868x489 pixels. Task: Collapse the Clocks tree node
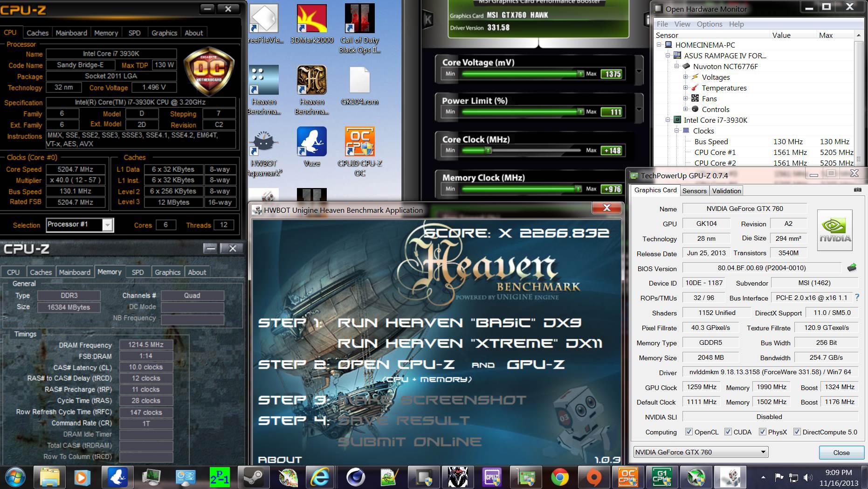coord(676,131)
